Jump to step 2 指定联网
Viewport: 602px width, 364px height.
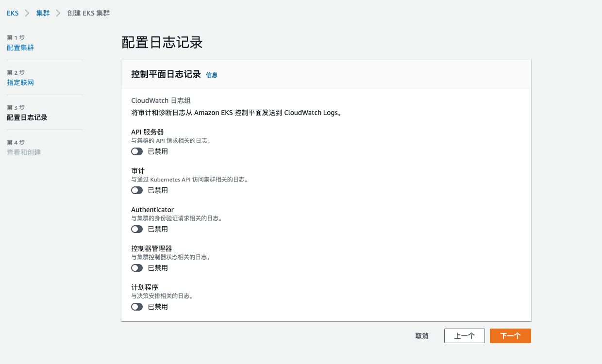(x=20, y=83)
